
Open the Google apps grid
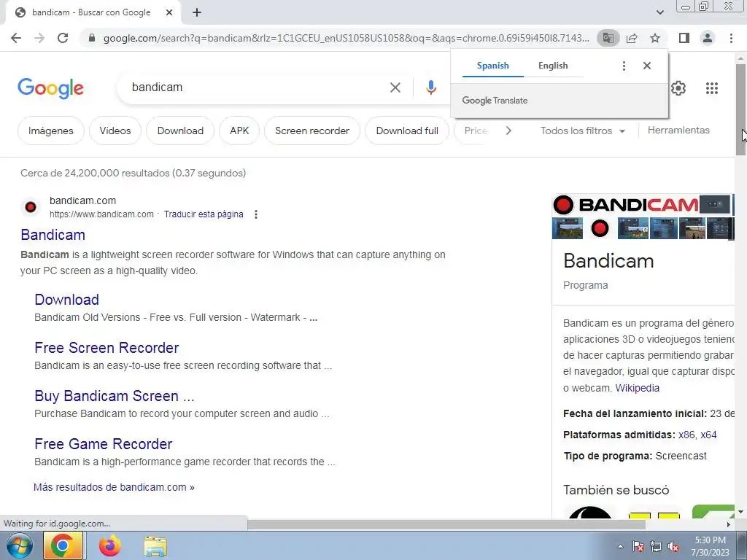tap(712, 88)
